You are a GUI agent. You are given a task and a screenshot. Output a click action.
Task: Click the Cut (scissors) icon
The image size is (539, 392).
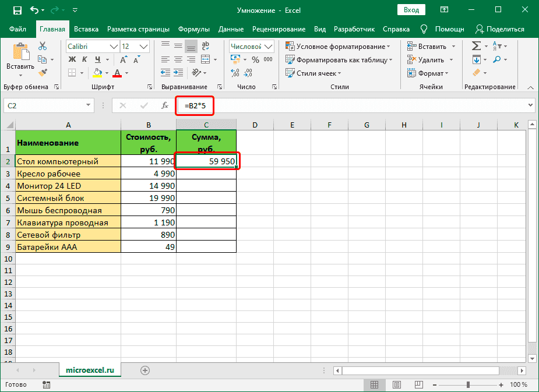(41, 45)
